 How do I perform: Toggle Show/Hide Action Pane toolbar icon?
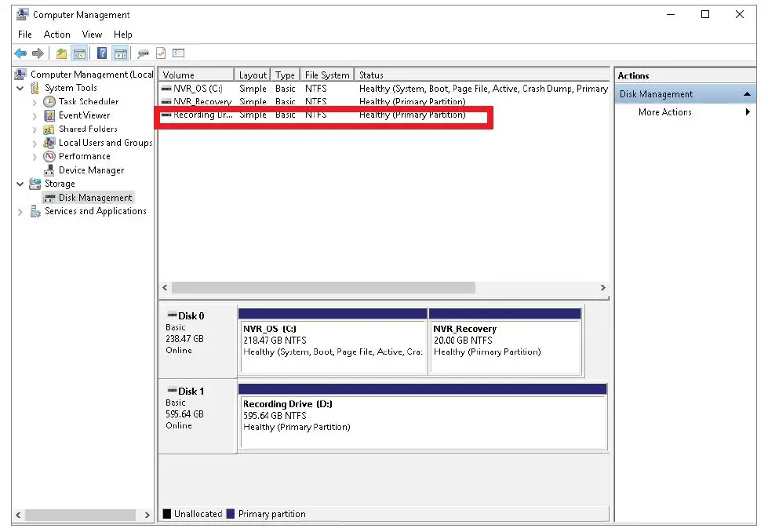[121, 53]
